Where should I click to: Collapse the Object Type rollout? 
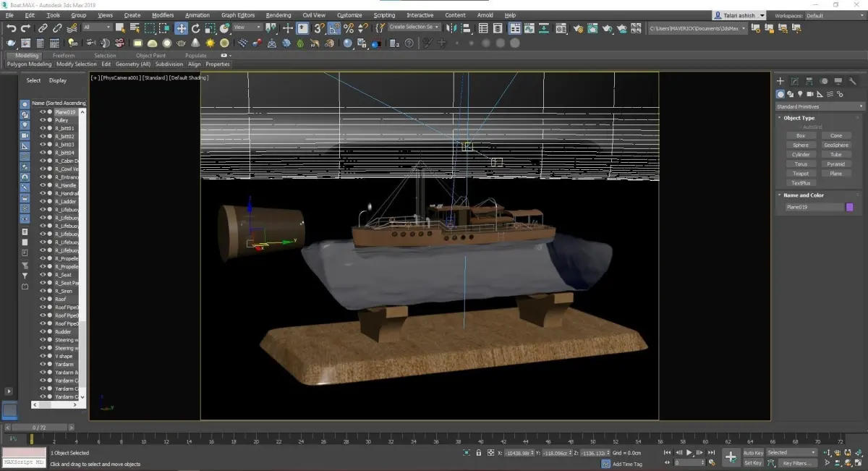pos(799,118)
